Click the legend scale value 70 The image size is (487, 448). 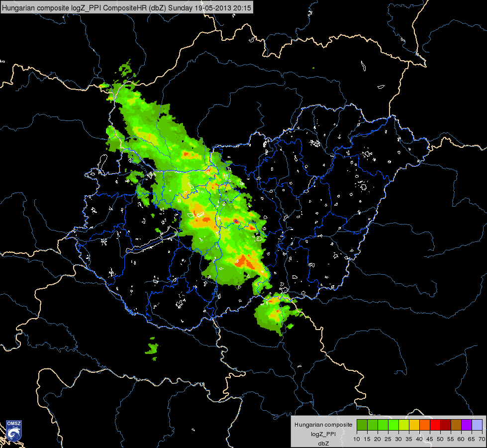click(482, 439)
